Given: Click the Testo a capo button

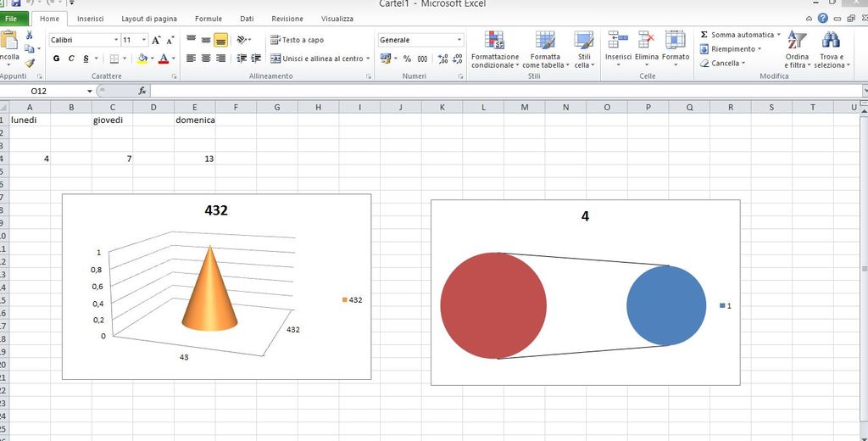Looking at the screenshot, I should pos(298,40).
